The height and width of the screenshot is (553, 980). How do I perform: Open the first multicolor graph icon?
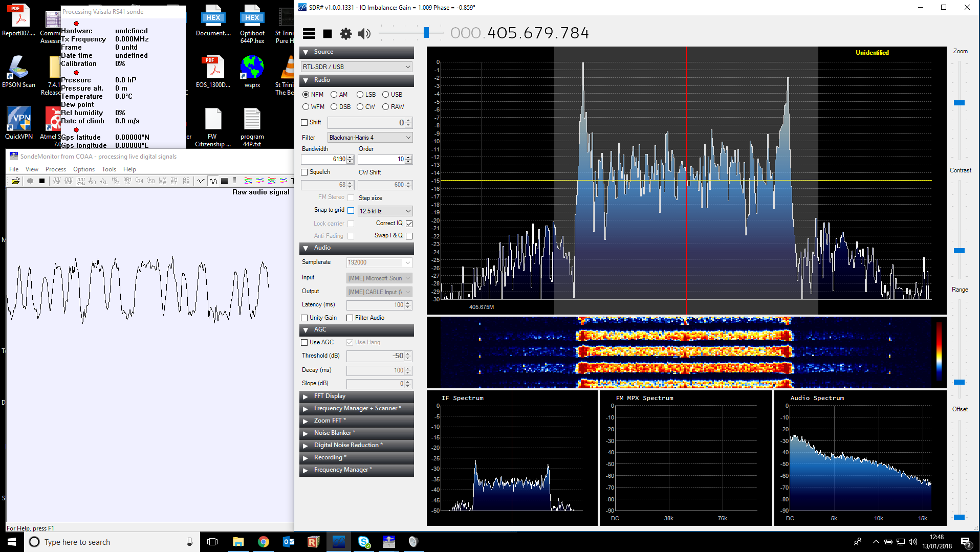click(x=248, y=181)
